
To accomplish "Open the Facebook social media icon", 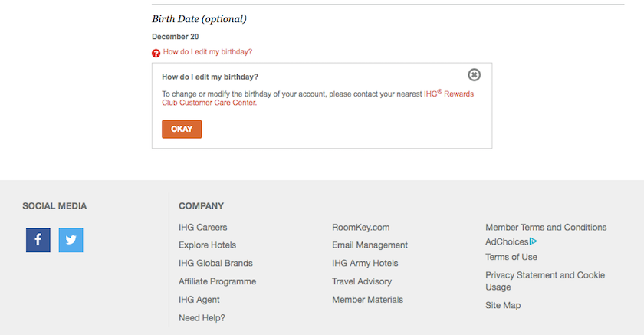I will pyautogui.click(x=38, y=240).
